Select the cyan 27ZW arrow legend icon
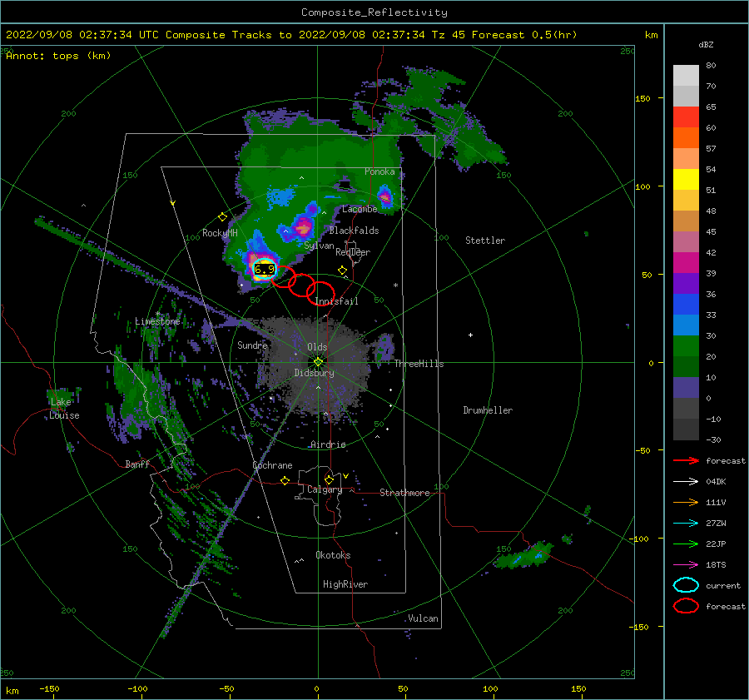 (x=686, y=524)
